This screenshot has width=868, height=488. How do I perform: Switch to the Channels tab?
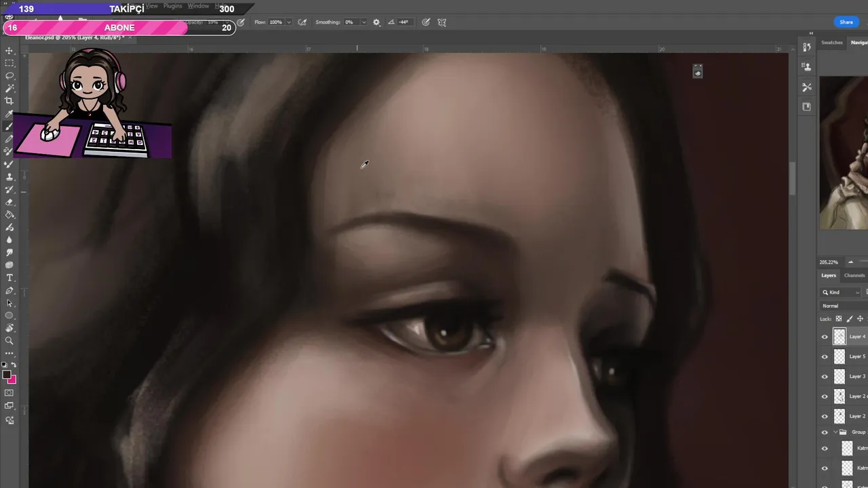click(x=854, y=275)
